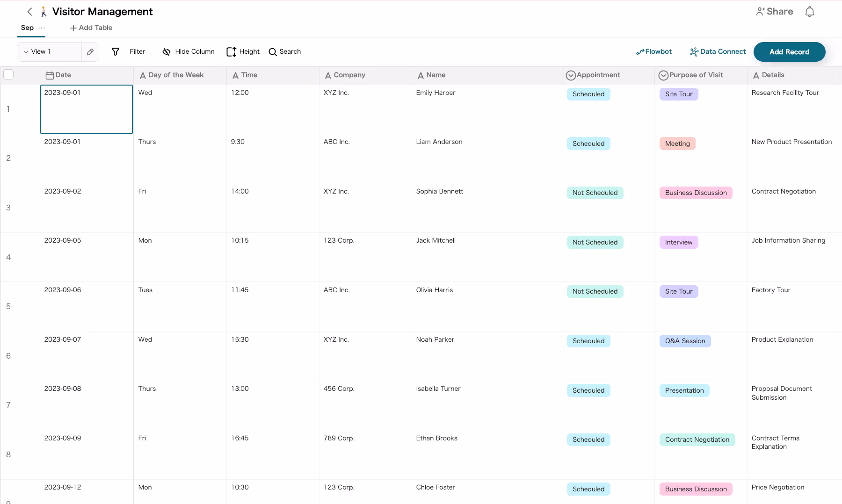Click the pink Meeting tag for Liam Anderson
This screenshot has height=504, width=842.
[x=677, y=144]
